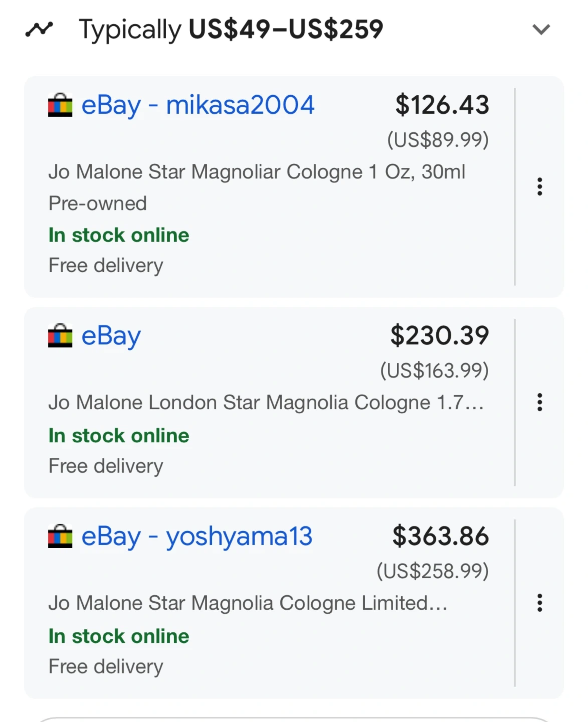Select the $363.86 price
This screenshot has width=588, height=722.
pyautogui.click(x=440, y=536)
